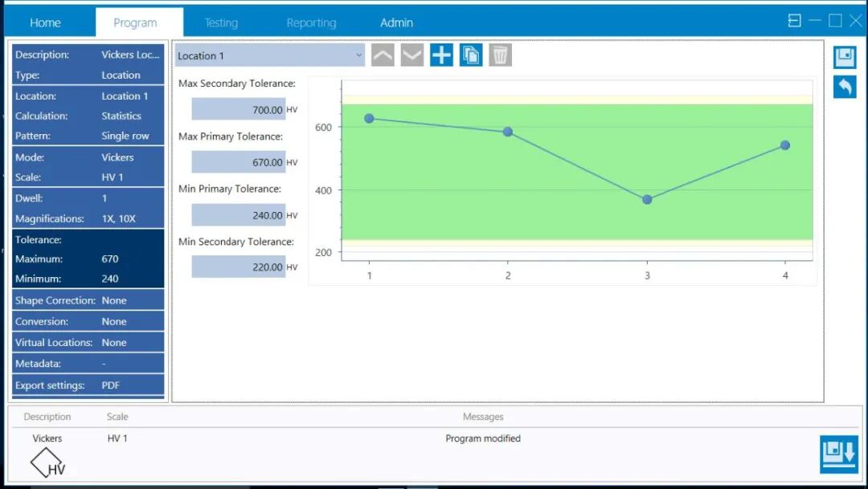Open Magnifications 1X, 10X setting
The height and width of the screenshot is (489, 868).
point(88,218)
